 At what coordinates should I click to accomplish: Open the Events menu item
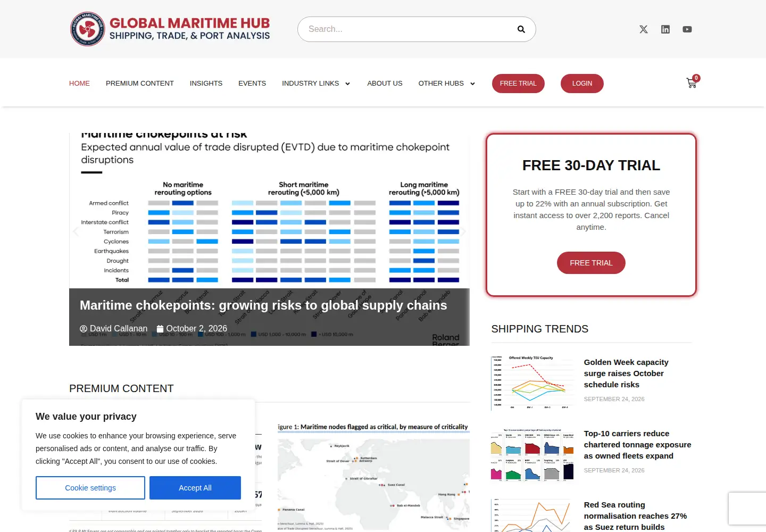252,84
